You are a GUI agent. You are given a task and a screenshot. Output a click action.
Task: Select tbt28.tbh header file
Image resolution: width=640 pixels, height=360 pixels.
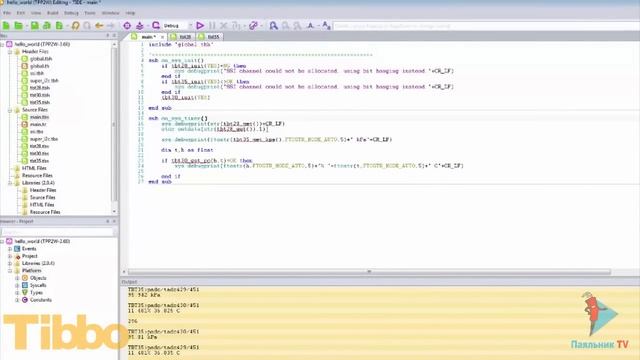[x=40, y=88]
